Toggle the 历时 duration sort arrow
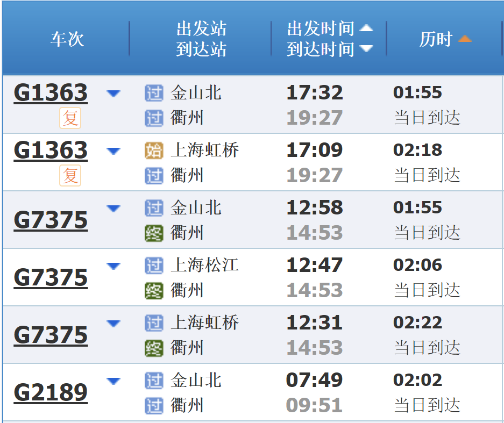Image resolution: width=504 pixels, height=423 pixels. (466, 38)
